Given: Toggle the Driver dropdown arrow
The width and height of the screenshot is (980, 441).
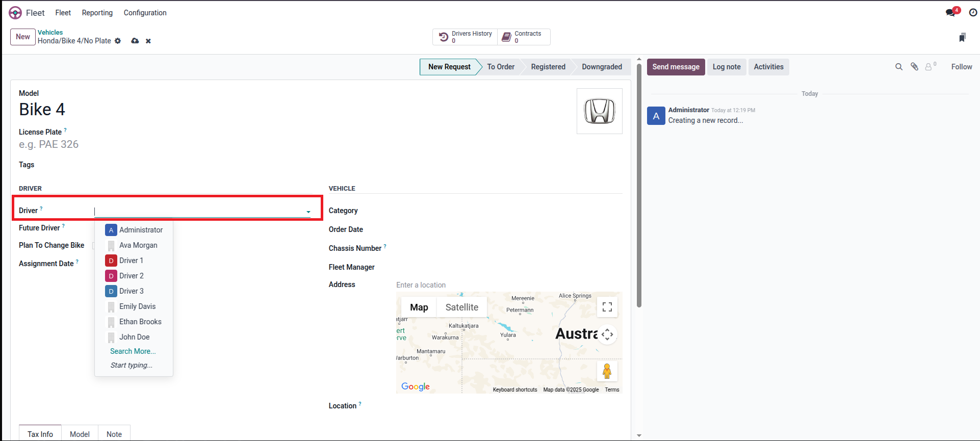Looking at the screenshot, I should [x=308, y=212].
